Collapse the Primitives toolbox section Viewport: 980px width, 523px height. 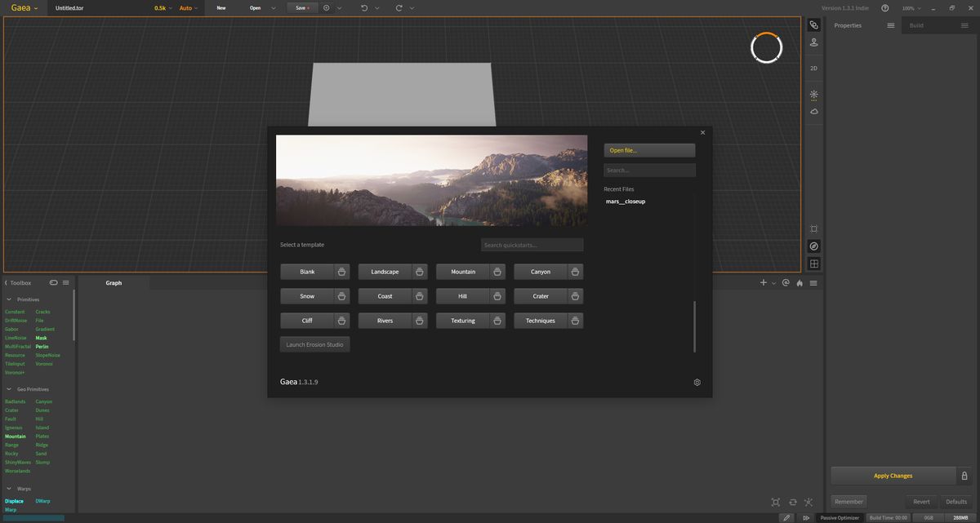pyautogui.click(x=9, y=299)
